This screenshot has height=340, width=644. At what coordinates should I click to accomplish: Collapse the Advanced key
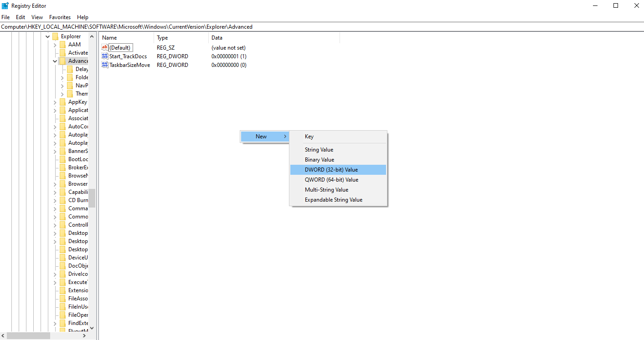click(x=55, y=61)
